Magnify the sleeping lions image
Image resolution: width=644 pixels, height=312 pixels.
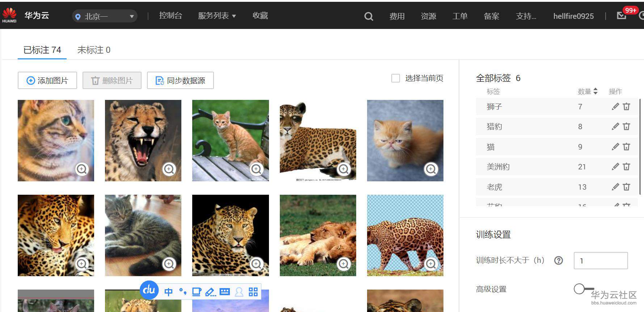pos(344,264)
